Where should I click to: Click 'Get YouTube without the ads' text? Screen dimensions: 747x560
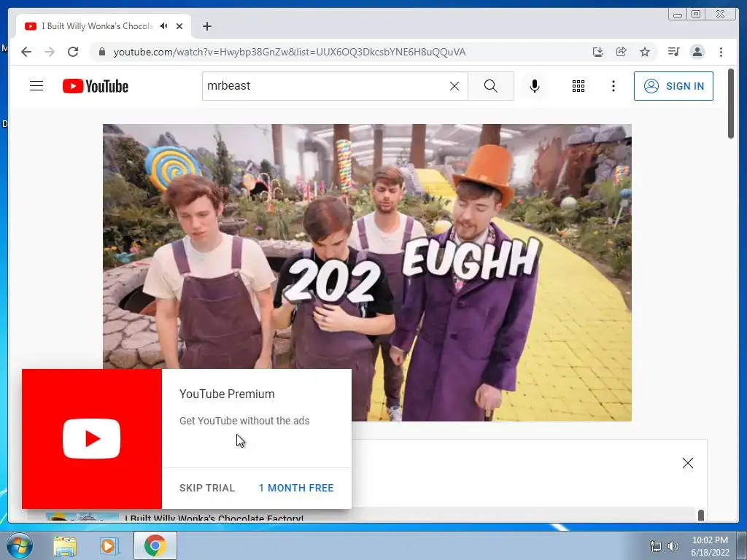tap(244, 421)
